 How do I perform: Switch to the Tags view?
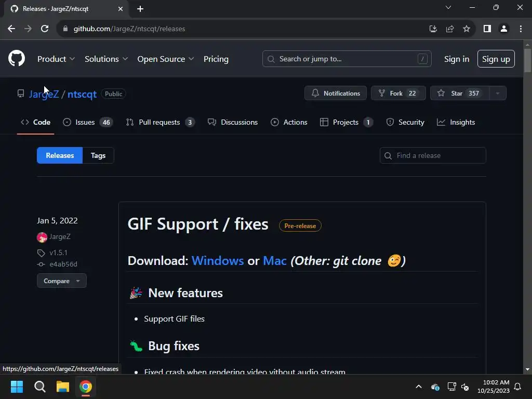[x=98, y=155]
